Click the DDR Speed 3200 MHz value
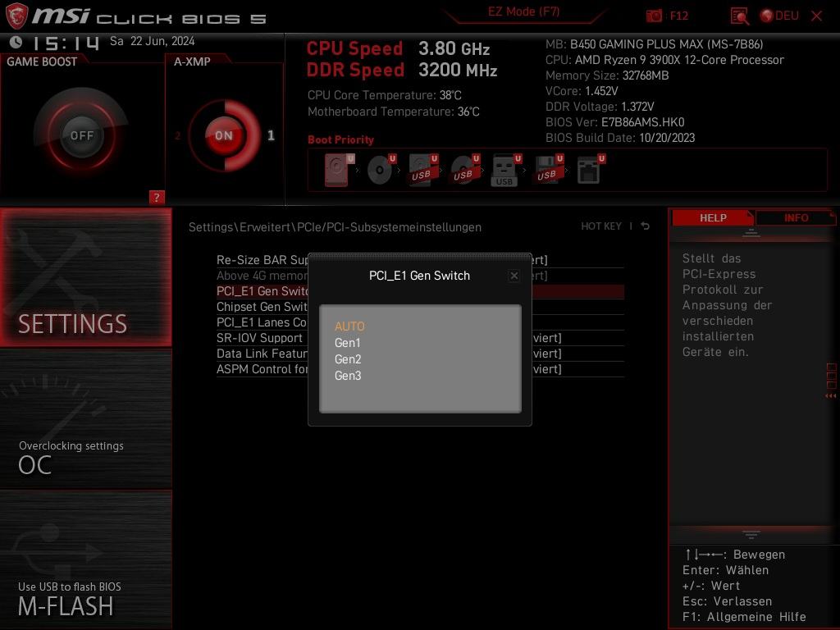 coord(458,71)
